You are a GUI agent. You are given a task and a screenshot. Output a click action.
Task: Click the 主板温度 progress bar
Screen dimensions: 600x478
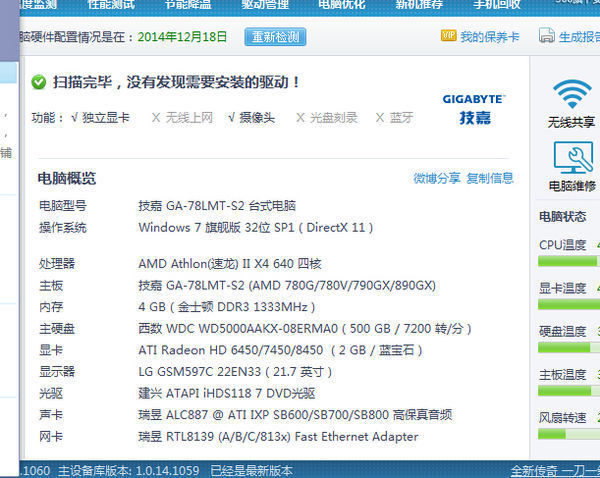click(x=569, y=391)
